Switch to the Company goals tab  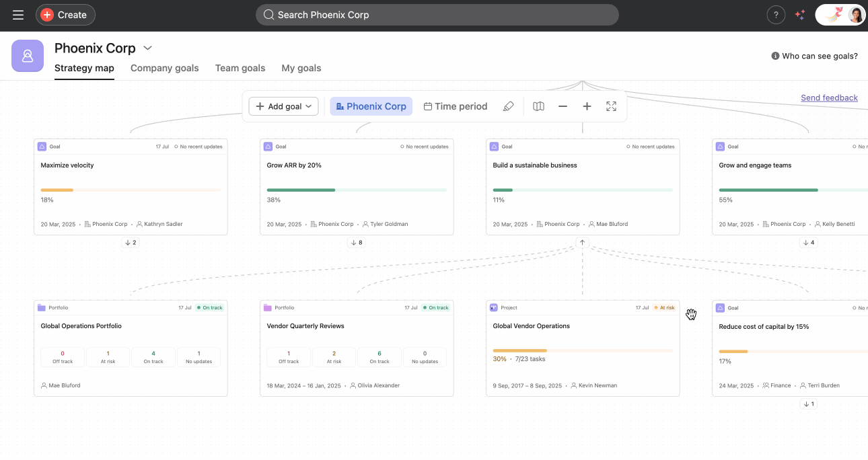click(x=164, y=68)
